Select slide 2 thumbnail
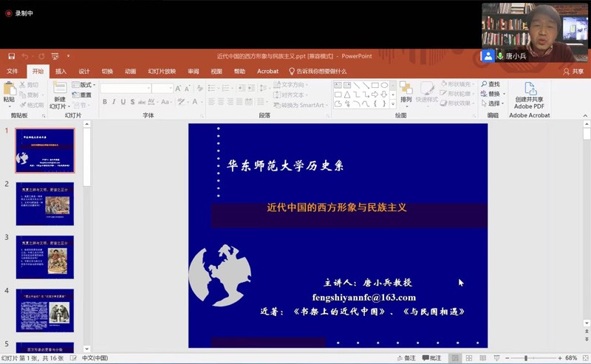The height and width of the screenshot is (364, 591). tap(45, 204)
